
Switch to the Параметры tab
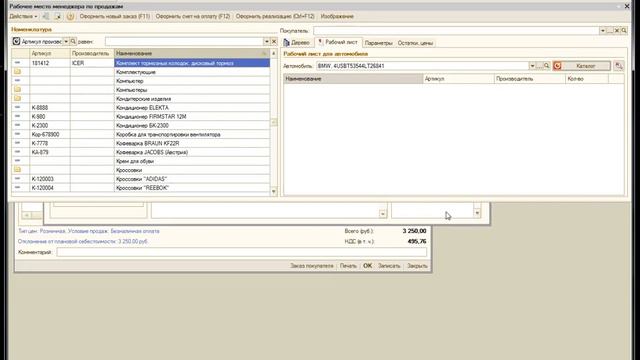pyautogui.click(x=378, y=43)
